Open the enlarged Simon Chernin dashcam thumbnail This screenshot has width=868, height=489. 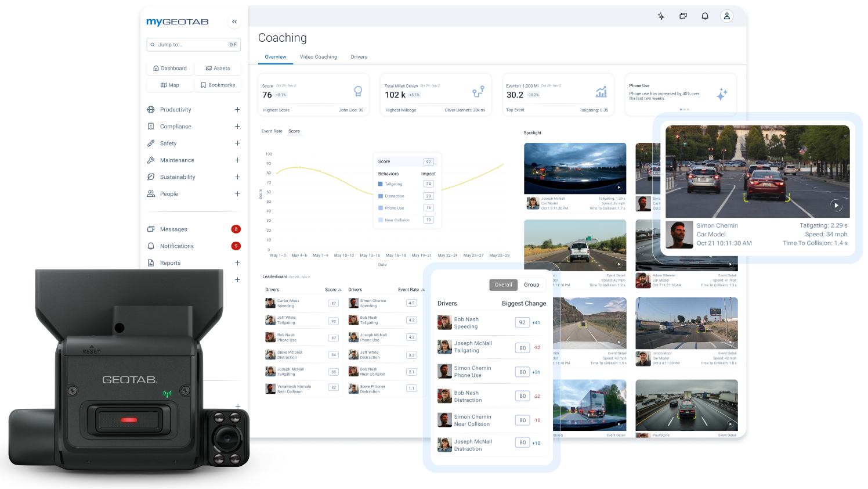(x=758, y=172)
